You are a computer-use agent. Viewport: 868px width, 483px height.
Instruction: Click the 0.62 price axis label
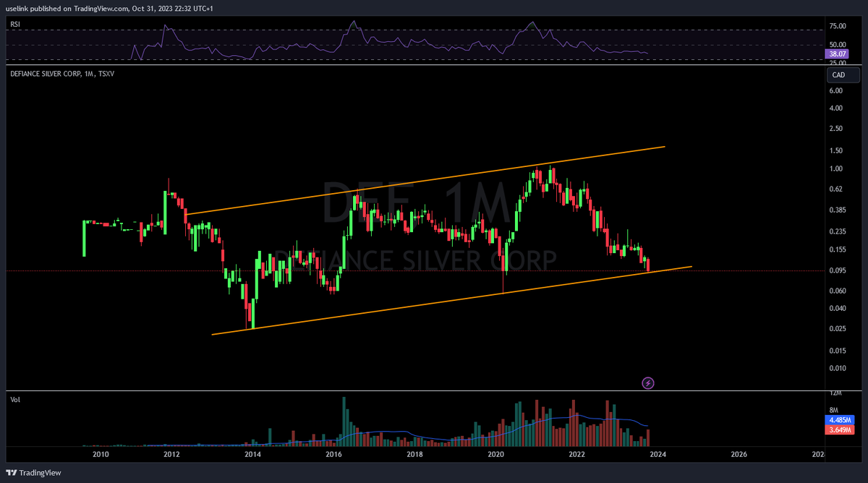pyautogui.click(x=836, y=189)
